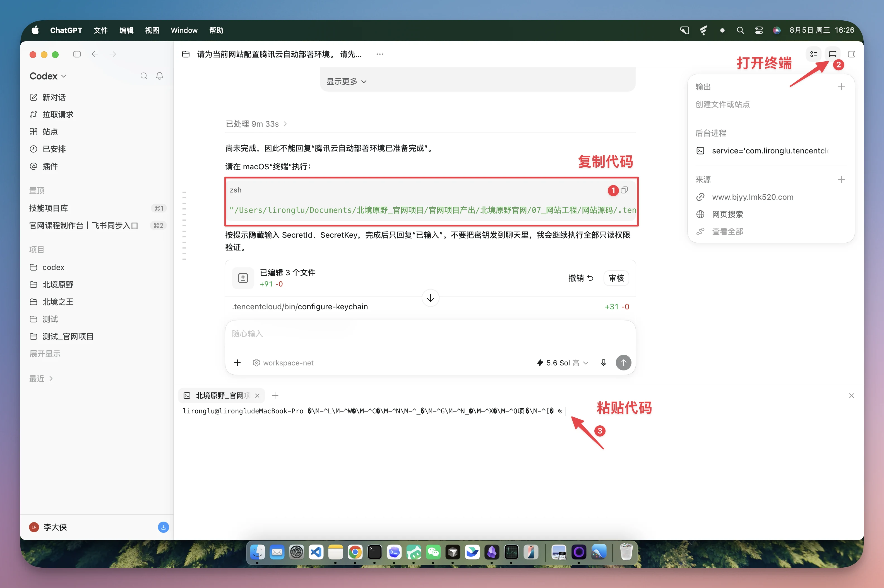Add attachment with plus icon in composer
The image size is (884, 588).
237,363
